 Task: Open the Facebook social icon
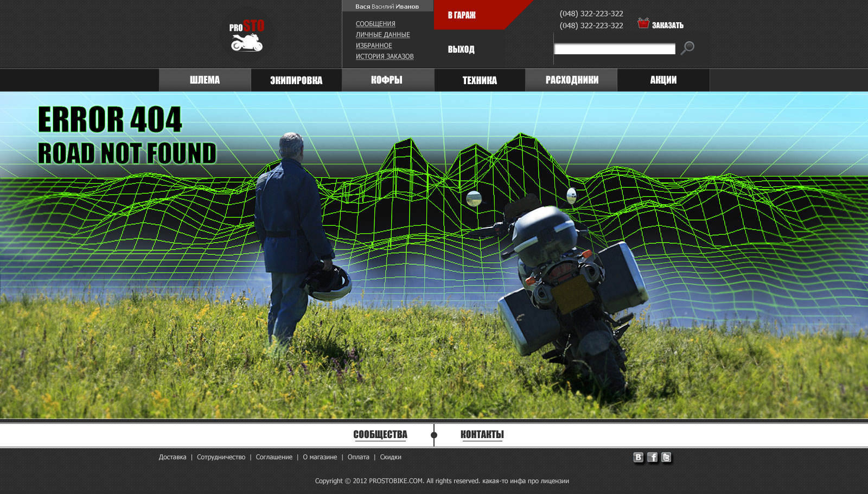[x=653, y=458]
